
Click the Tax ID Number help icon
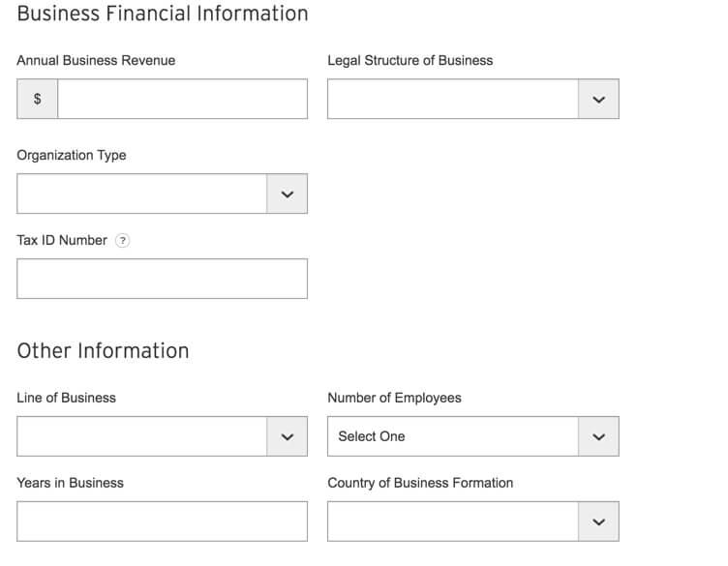[122, 241]
